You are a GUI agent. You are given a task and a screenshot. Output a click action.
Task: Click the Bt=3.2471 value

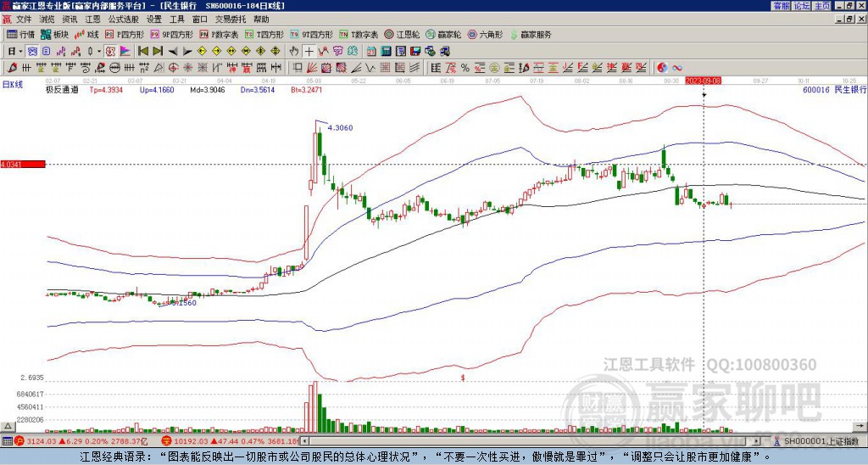coord(306,89)
